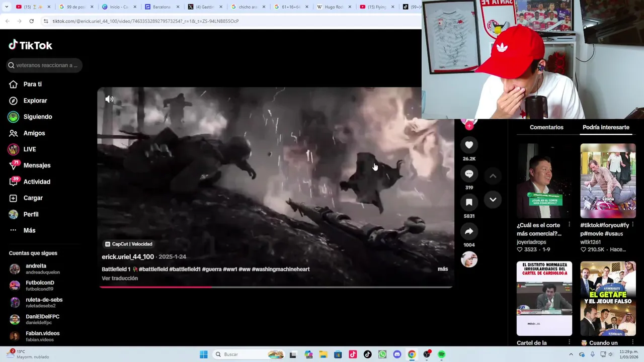The image size is (644, 362).
Task: Click the Chrome address bar
Action: [x=231, y=21]
